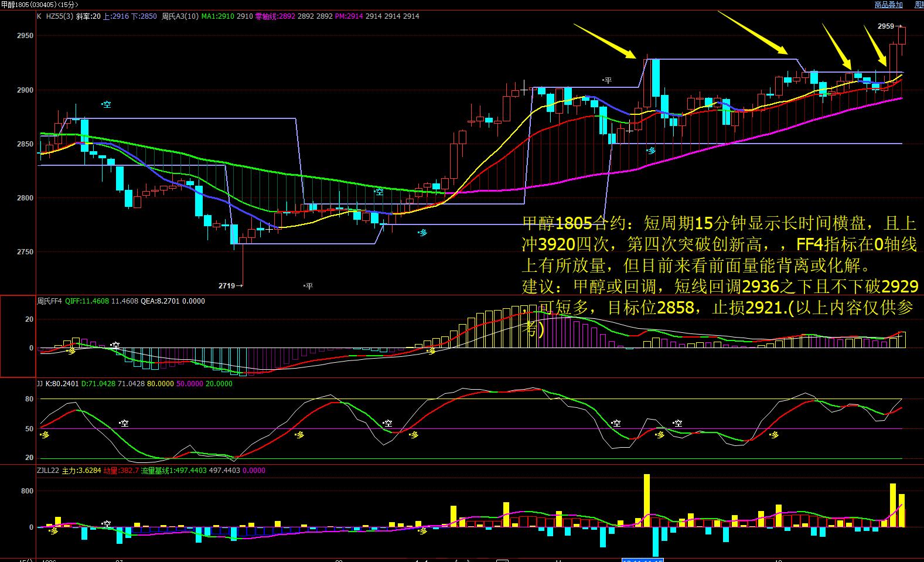Click the 下:2850 lower band value
924x562 pixels.
[x=144, y=16]
